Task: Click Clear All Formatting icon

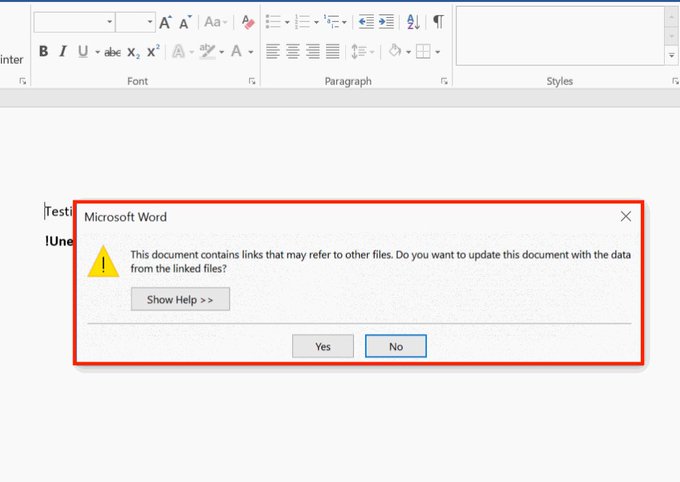Action: click(x=248, y=22)
